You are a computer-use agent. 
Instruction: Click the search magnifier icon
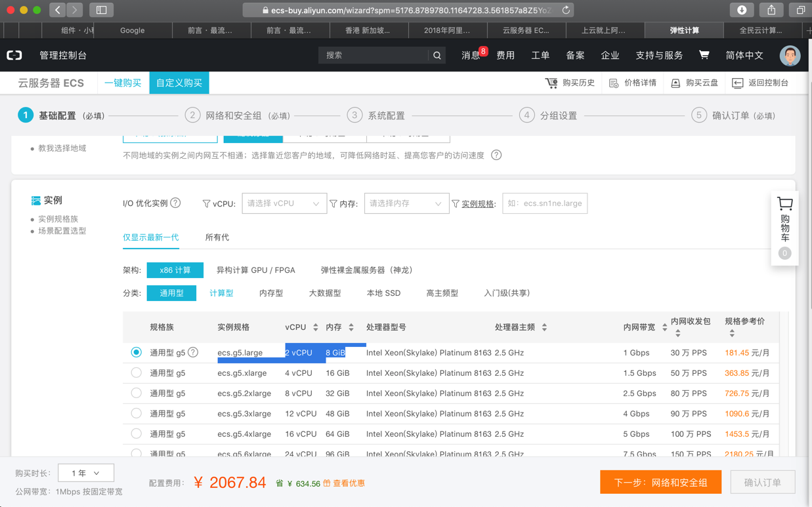click(437, 56)
